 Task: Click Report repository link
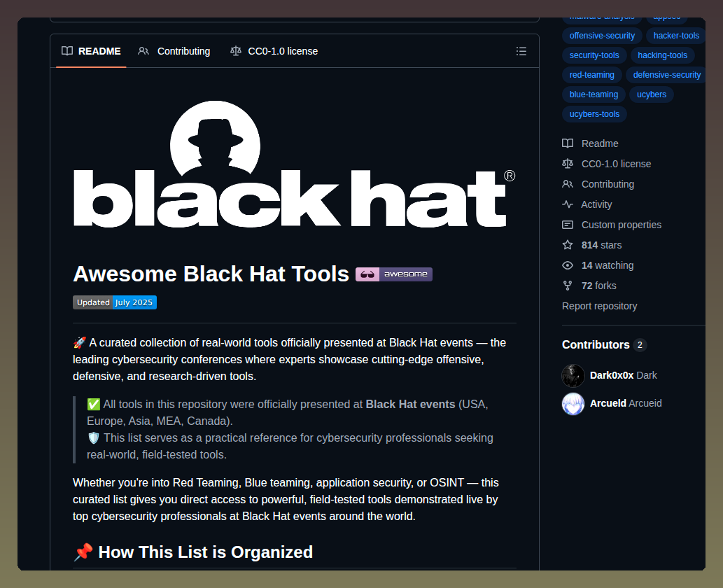(599, 306)
